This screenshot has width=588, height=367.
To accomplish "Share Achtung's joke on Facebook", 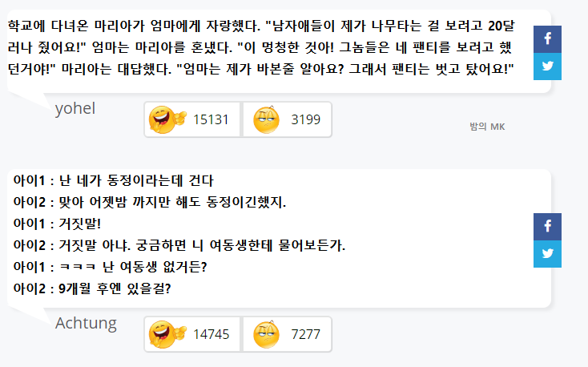I will pos(547,227).
